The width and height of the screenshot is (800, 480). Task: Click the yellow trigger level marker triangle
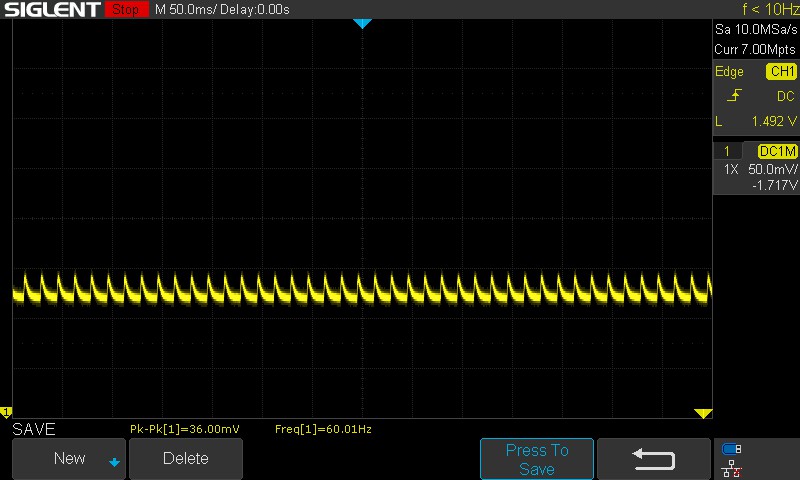point(703,413)
